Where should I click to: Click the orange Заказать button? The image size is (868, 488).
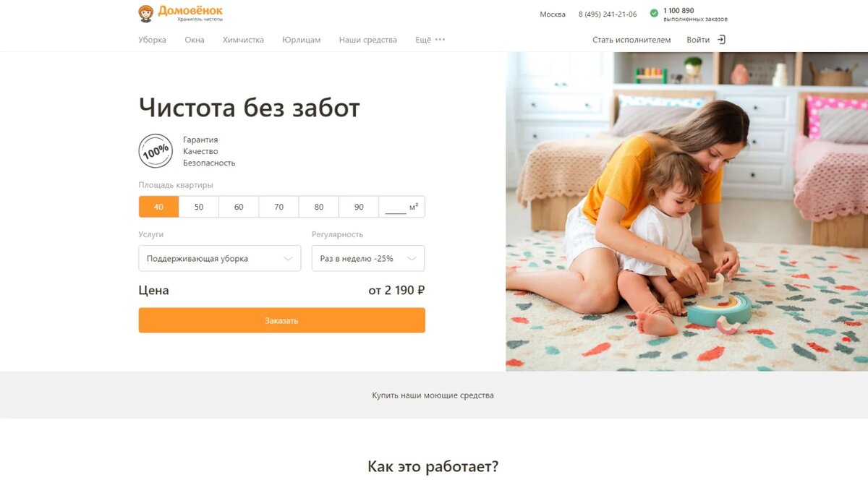pyautogui.click(x=282, y=320)
